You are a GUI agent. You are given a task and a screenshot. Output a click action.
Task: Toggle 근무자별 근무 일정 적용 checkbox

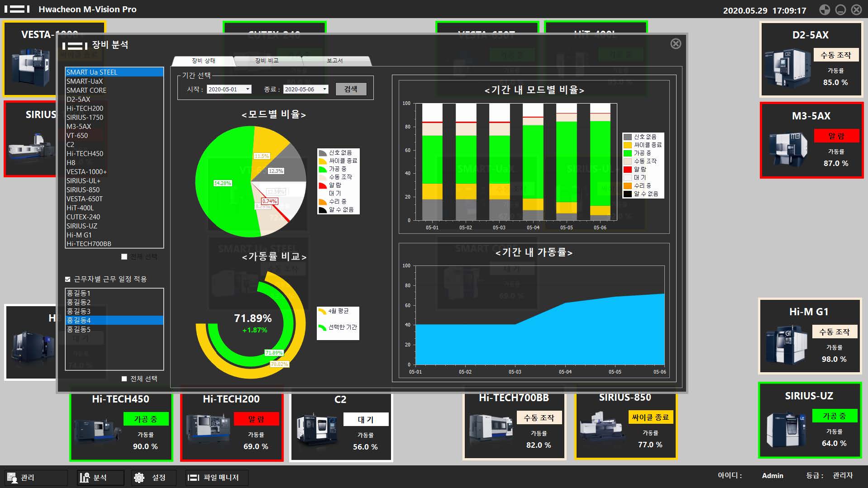68,280
